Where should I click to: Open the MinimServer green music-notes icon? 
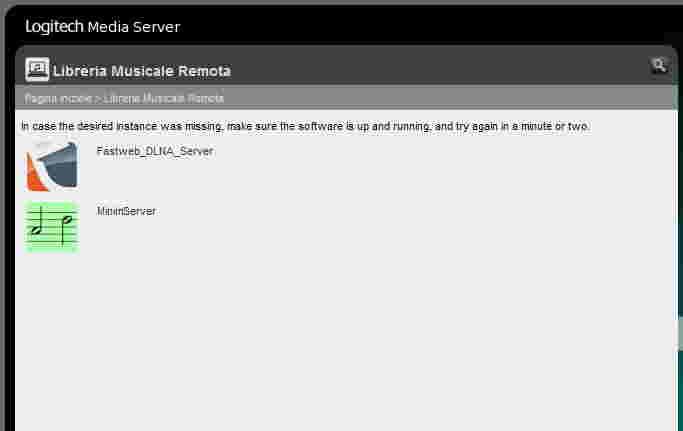(52, 227)
